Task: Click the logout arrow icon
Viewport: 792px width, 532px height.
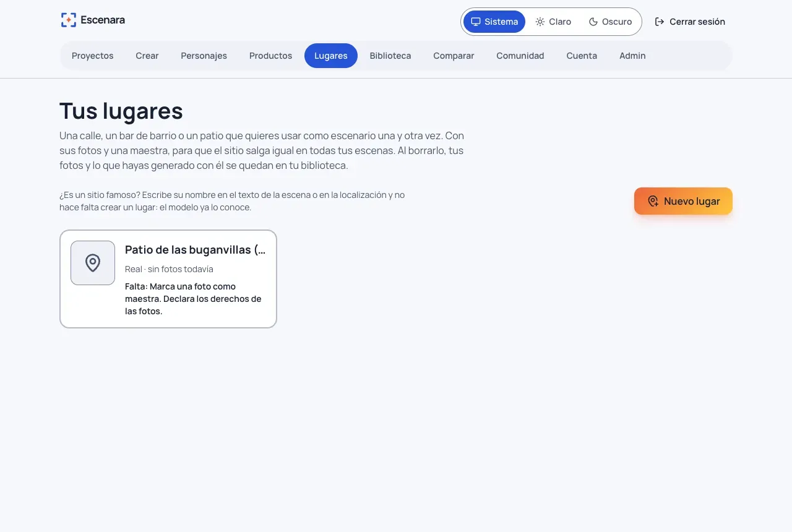Action: click(660, 22)
